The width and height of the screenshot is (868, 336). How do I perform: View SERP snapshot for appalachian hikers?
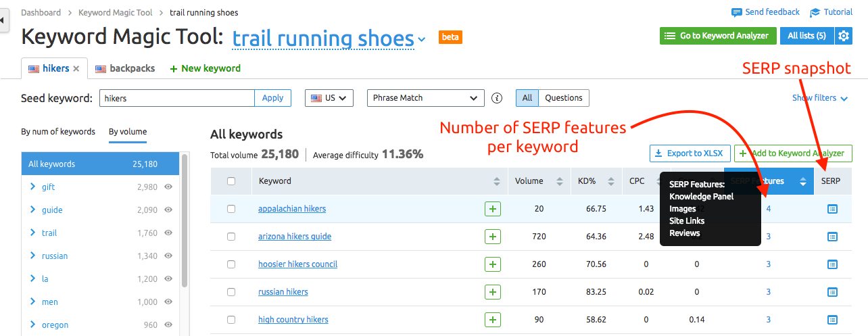pyautogui.click(x=832, y=209)
